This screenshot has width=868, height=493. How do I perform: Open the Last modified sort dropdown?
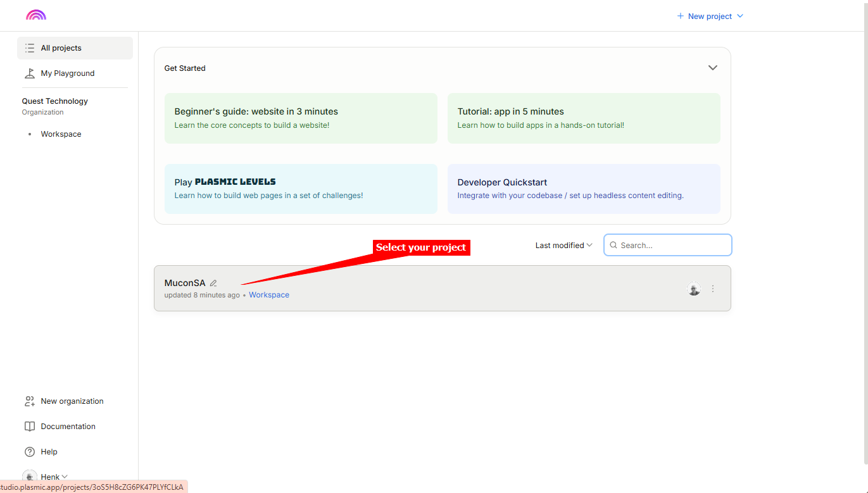(563, 246)
